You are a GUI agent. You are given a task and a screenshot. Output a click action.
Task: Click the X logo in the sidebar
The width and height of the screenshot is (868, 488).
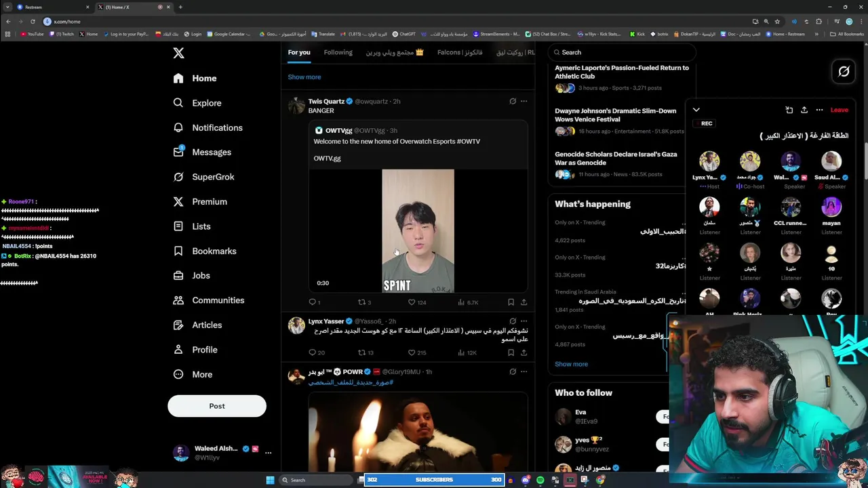coord(178,53)
